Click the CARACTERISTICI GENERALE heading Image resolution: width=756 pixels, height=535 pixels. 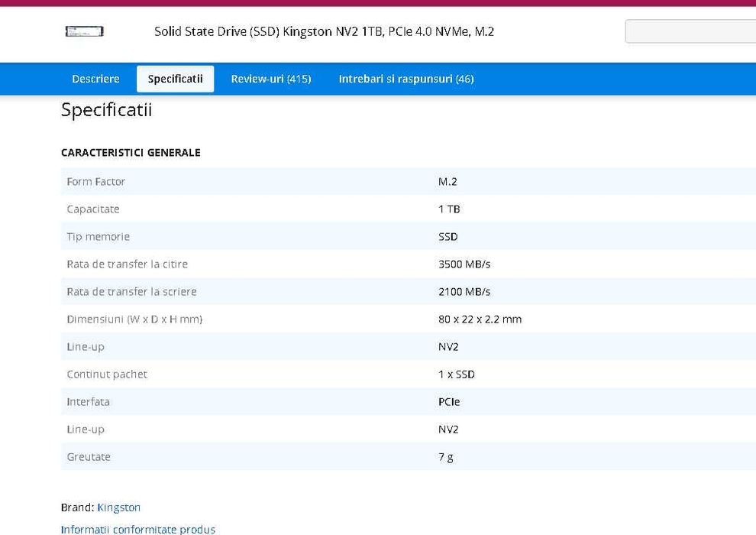[x=131, y=152]
